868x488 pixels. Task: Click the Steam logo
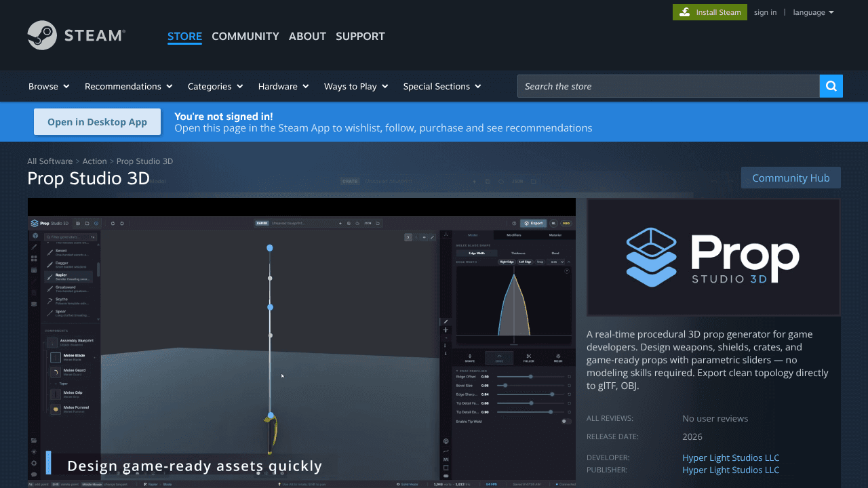[x=76, y=35]
